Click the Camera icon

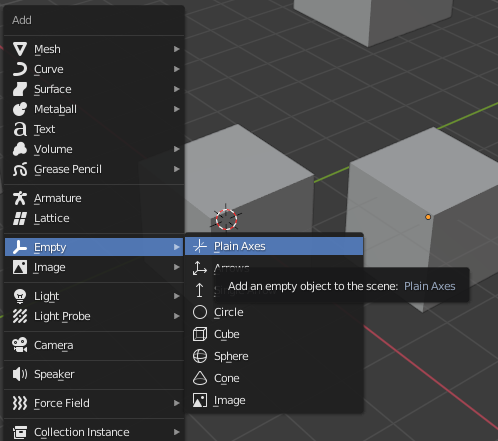[20, 345]
